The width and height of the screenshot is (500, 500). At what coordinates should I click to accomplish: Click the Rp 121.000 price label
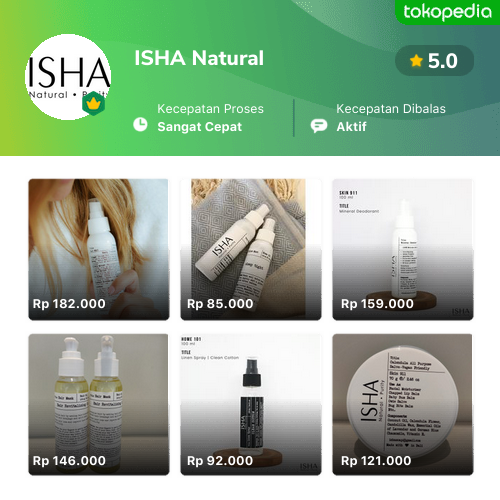[376, 461]
